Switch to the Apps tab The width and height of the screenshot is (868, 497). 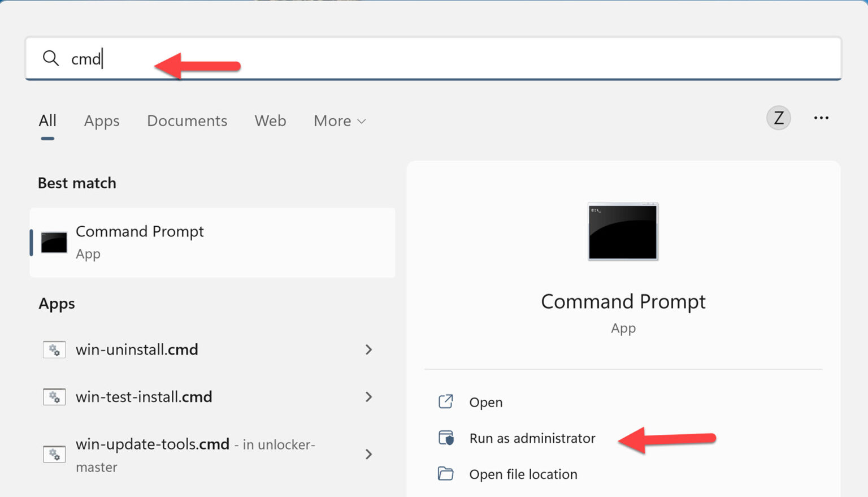coord(102,120)
